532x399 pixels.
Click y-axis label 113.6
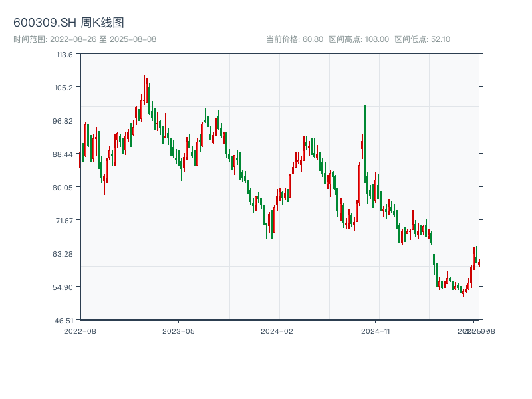pyautogui.click(x=65, y=55)
